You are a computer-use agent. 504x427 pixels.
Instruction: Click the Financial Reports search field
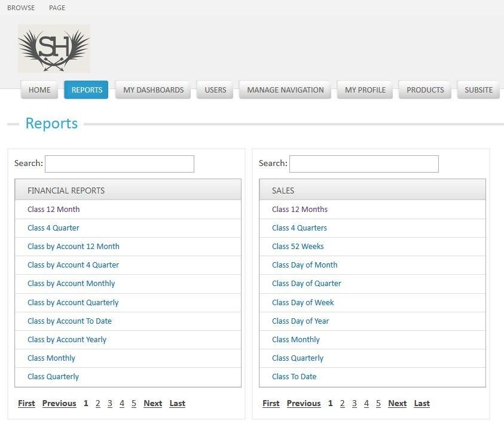tap(120, 164)
